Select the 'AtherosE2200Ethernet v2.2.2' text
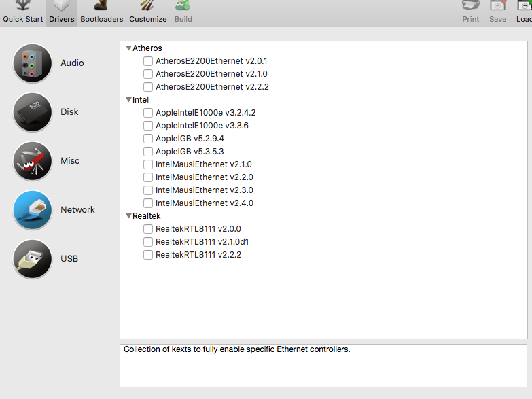 [x=212, y=87]
